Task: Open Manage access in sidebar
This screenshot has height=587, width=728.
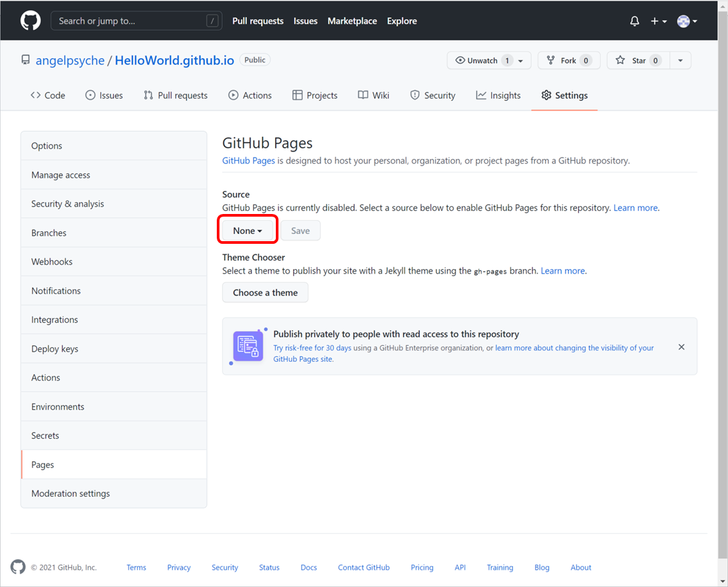Action: pos(114,175)
